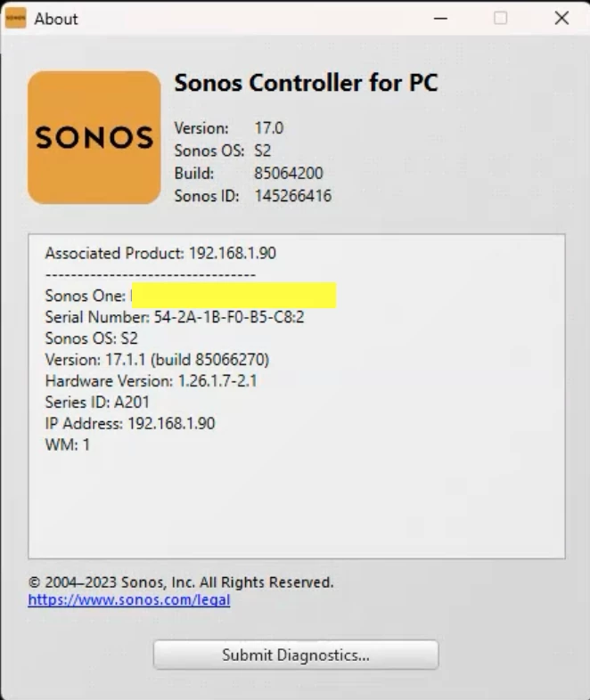Click the Submit Diagnostics button

[x=296, y=655]
